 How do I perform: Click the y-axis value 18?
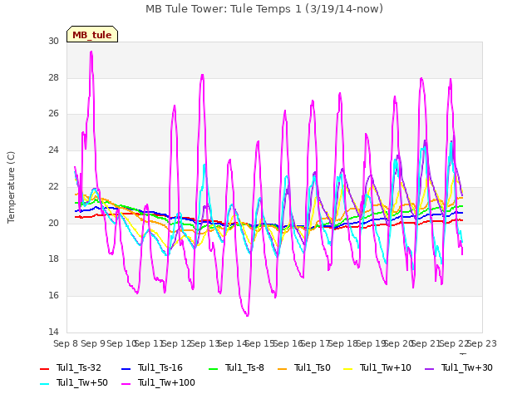tap(53, 259)
